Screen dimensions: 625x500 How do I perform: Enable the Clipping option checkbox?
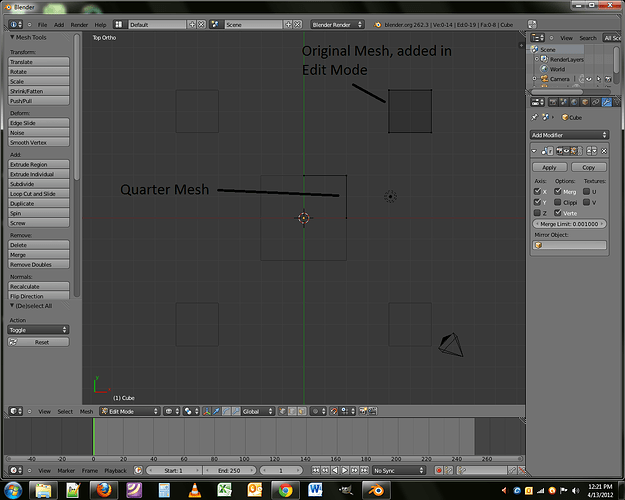(x=558, y=202)
